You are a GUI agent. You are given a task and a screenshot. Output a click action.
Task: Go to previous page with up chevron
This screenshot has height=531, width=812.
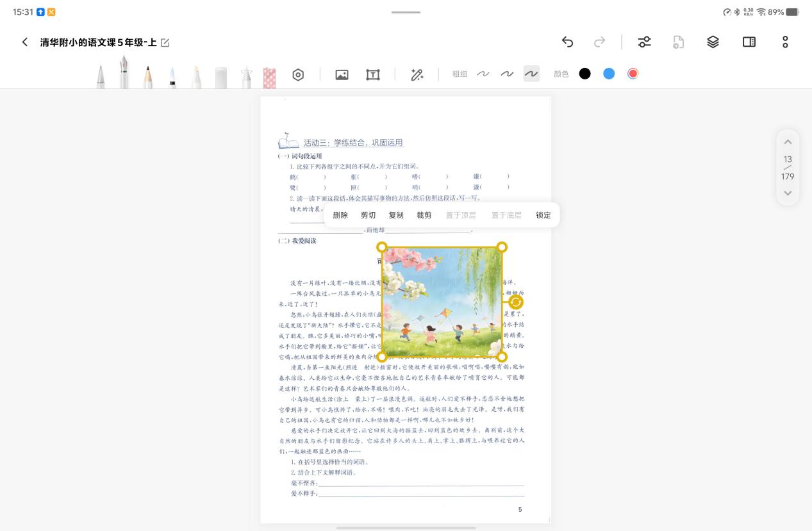pos(788,142)
